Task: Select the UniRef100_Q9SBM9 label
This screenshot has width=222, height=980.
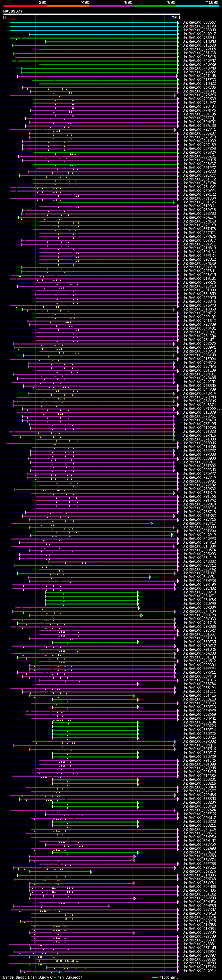Action: click(199, 30)
